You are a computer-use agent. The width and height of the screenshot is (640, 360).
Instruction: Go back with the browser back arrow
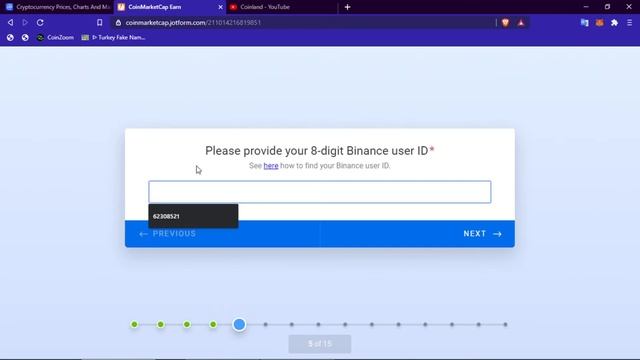click(x=10, y=22)
